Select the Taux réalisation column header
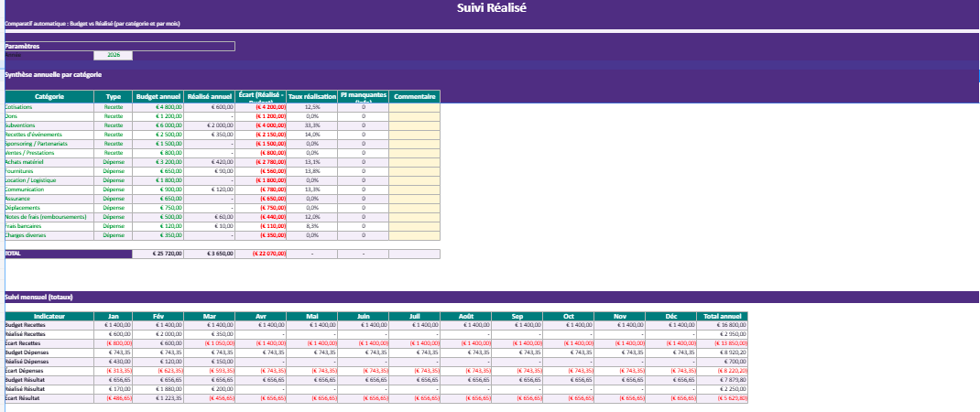Image resolution: width=980 pixels, height=412 pixels. [x=312, y=96]
